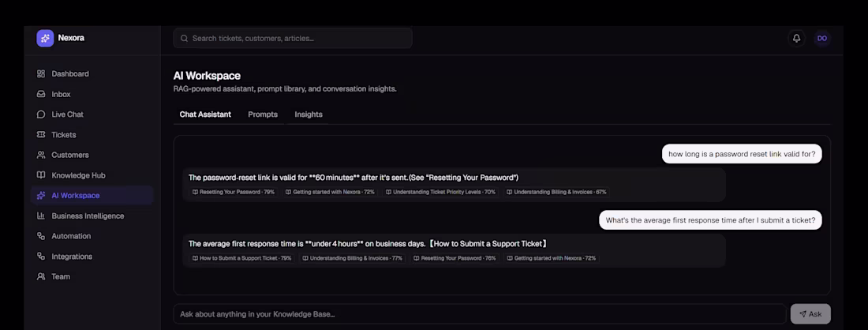Open Business Intelligence

pyautogui.click(x=92, y=216)
